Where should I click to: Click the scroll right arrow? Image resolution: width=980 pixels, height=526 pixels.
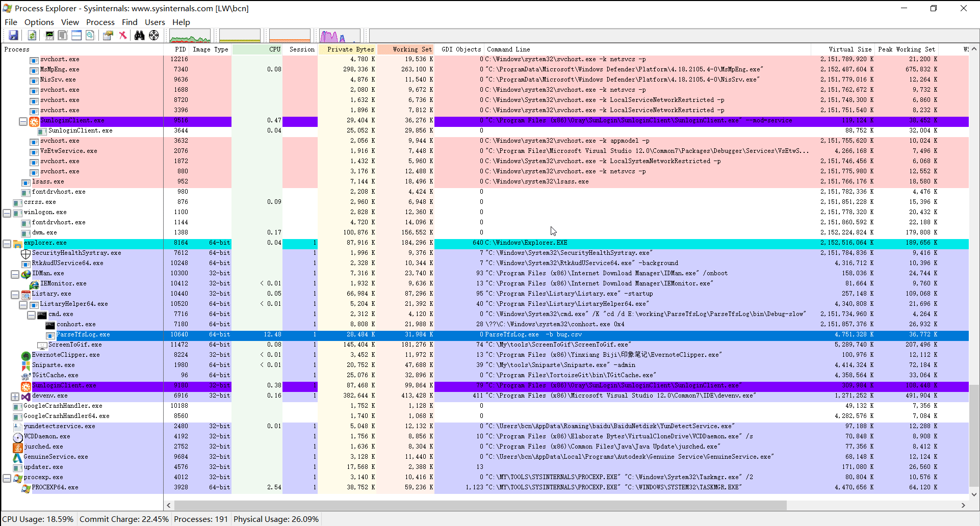[963, 505]
